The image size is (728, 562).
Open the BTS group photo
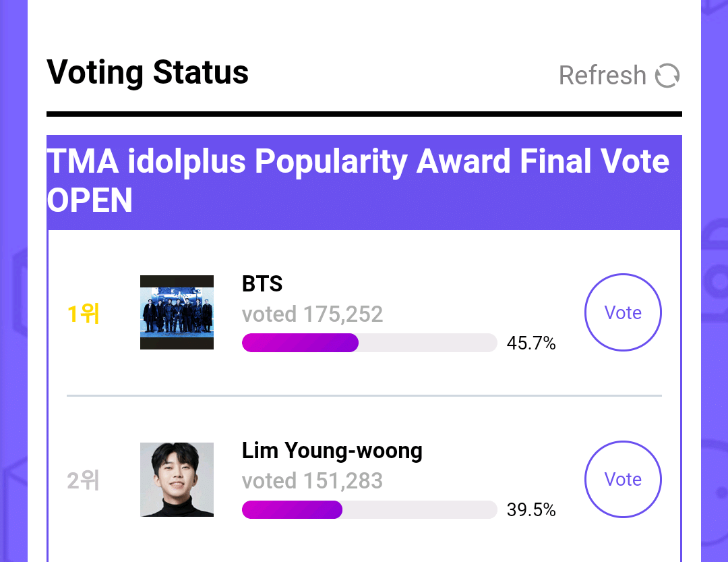[x=177, y=312]
